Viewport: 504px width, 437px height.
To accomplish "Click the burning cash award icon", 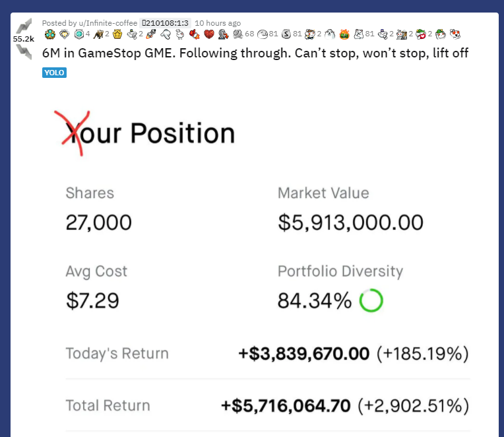I will pos(344,34).
